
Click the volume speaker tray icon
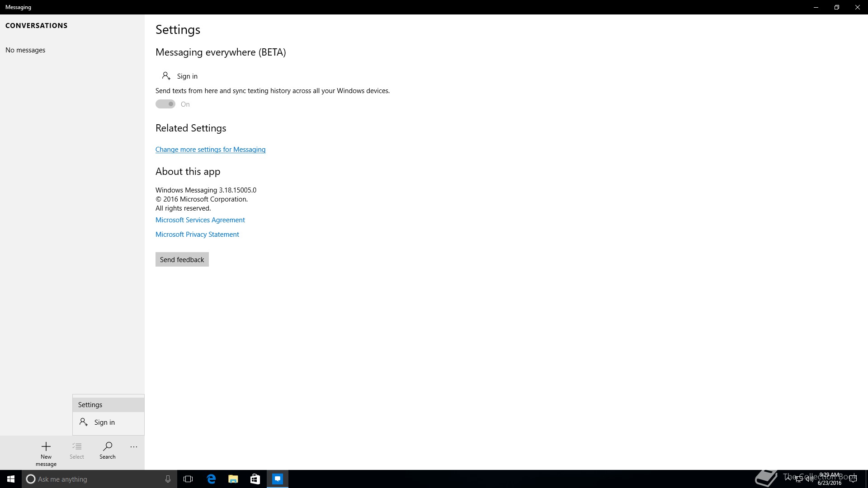809,479
